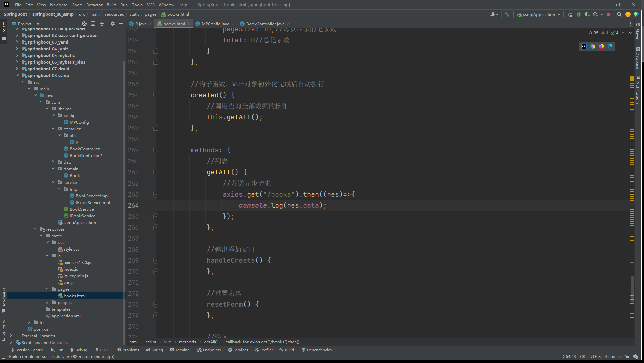644x363 pixels.
Task: Switch to the BookController.java tab
Action: click(x=265, y=24)
